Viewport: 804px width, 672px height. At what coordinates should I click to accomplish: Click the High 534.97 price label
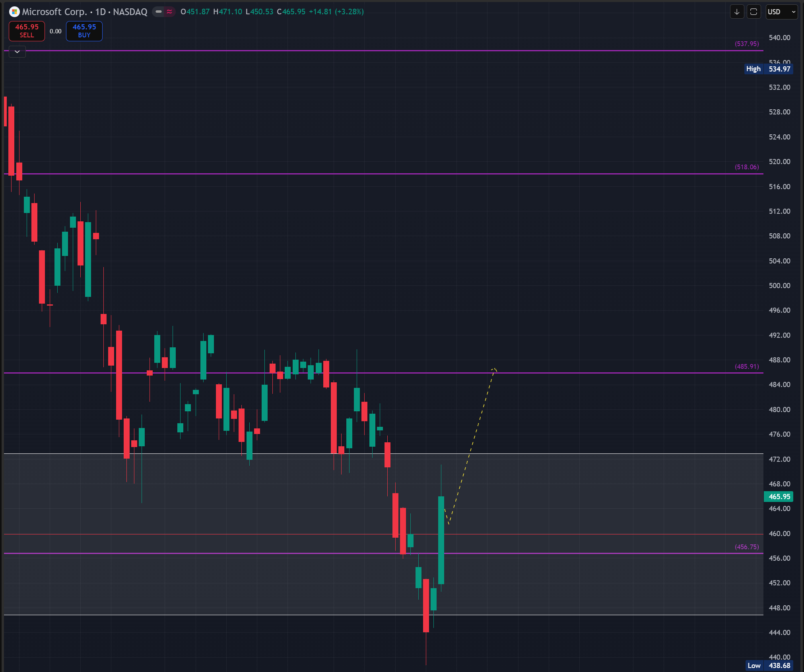click(769, 69)
